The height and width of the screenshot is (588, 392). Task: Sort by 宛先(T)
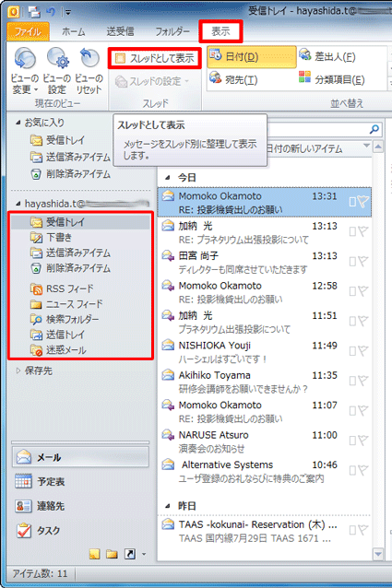click(234, 79)
